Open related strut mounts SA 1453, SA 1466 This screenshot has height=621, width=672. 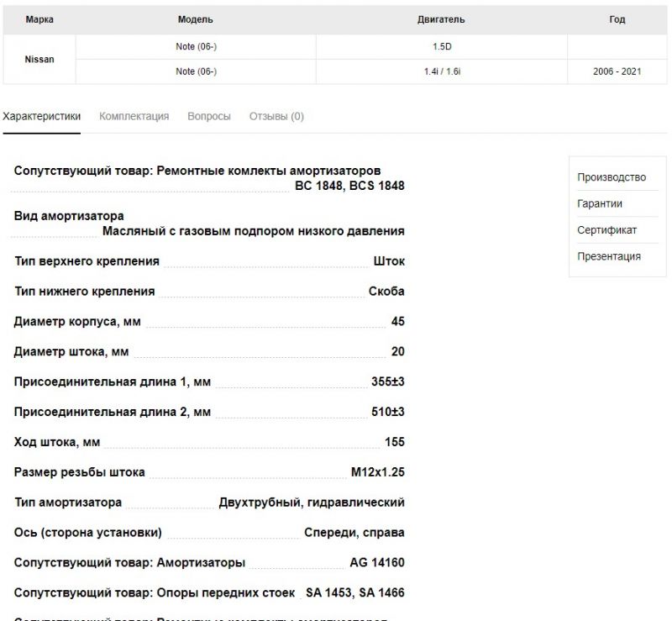tap(354, 592)
